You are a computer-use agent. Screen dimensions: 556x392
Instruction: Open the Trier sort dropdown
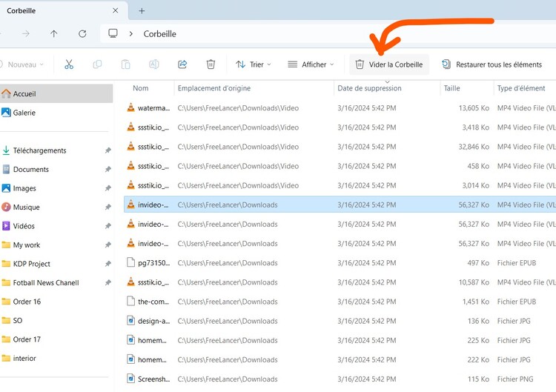pyautogui.click(x=254, y=64)
